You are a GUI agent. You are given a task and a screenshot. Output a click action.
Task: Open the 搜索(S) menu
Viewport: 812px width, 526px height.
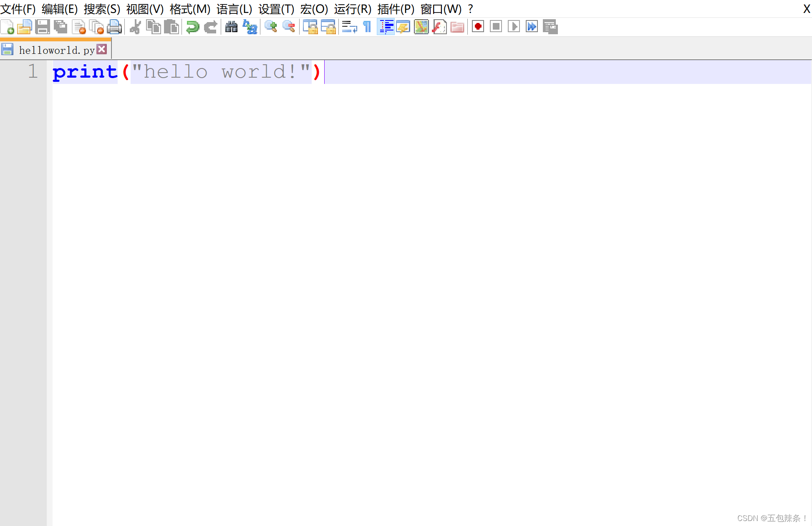pos(102,9)
